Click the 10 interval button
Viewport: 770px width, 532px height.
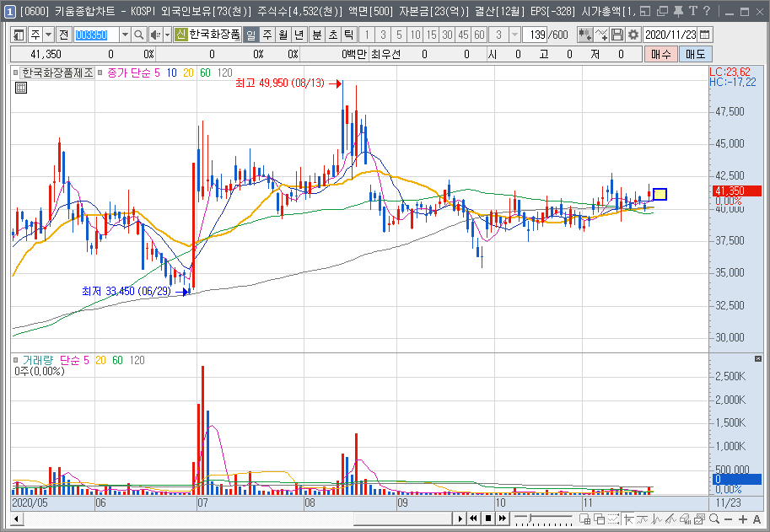(416, 35)
